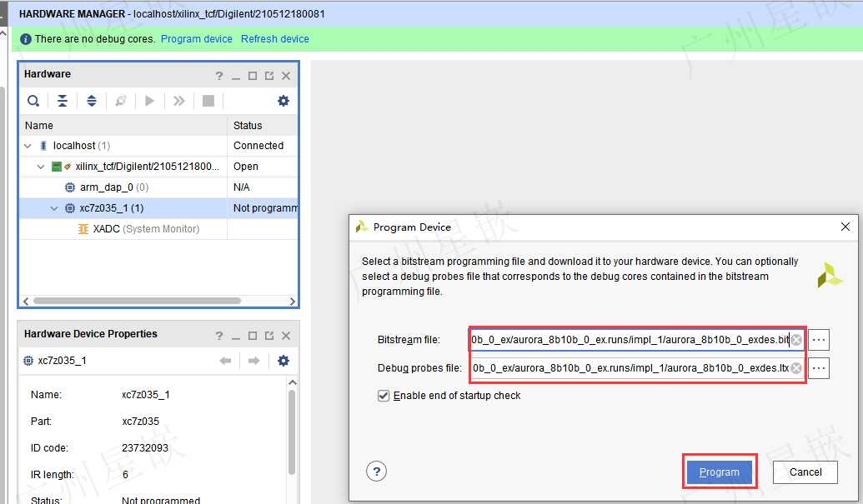Open help for the Hardware panel
Viewport: 863px width, 504px height.
pyautogui.click(x=219, y=76)
